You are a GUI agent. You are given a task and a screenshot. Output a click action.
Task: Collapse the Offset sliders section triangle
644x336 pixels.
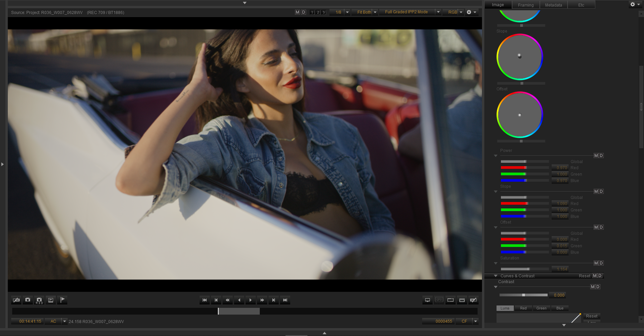coord(496,227)
